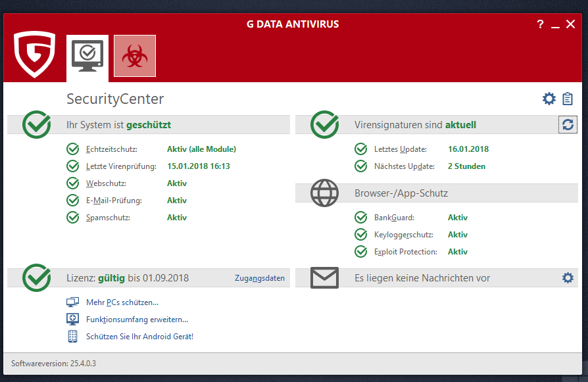Open 'Funktionsumfang erweitern...' link
The width and height of the screenshot is (588, 382).
[137, 320]
